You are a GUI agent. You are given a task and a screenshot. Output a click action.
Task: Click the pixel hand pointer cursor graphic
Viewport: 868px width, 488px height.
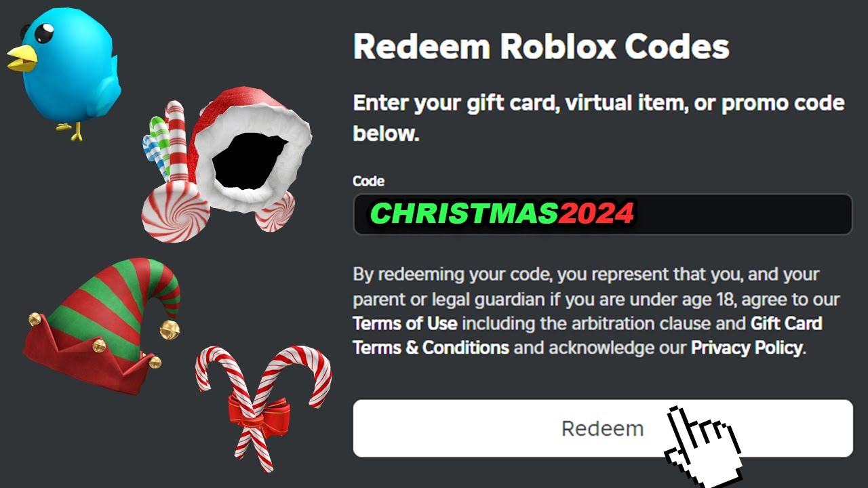[x=703, y=447]
